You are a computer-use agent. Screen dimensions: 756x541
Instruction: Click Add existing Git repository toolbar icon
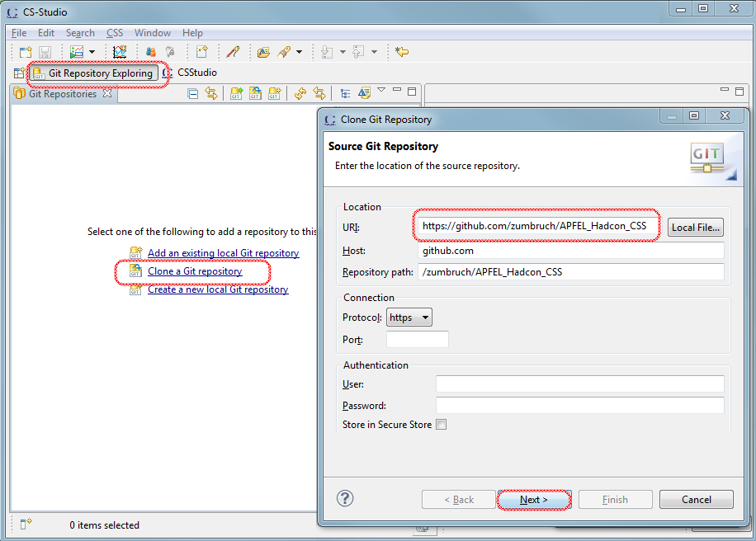pos(236,93)
